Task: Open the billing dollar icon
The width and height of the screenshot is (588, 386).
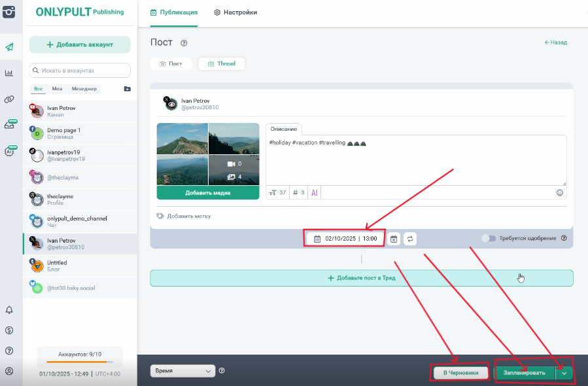Action: [x=9, y=330]
